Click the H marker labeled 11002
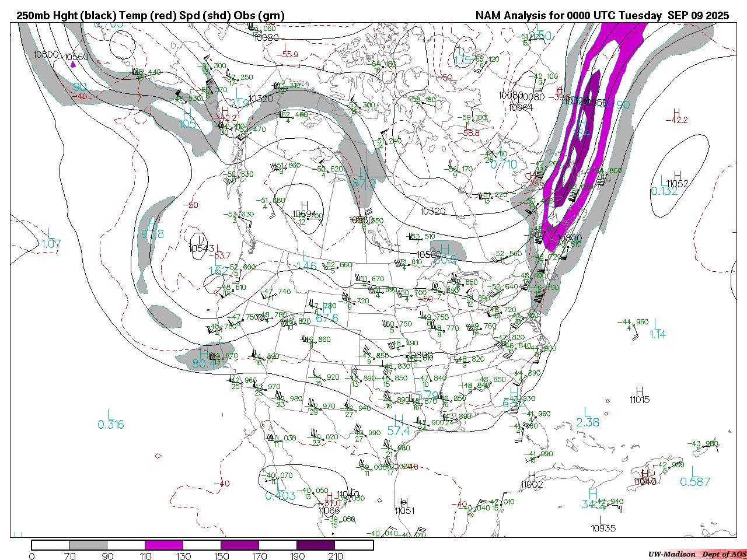Image resolution: width=747 pixels, height=560 pixels. click(532, 476)
